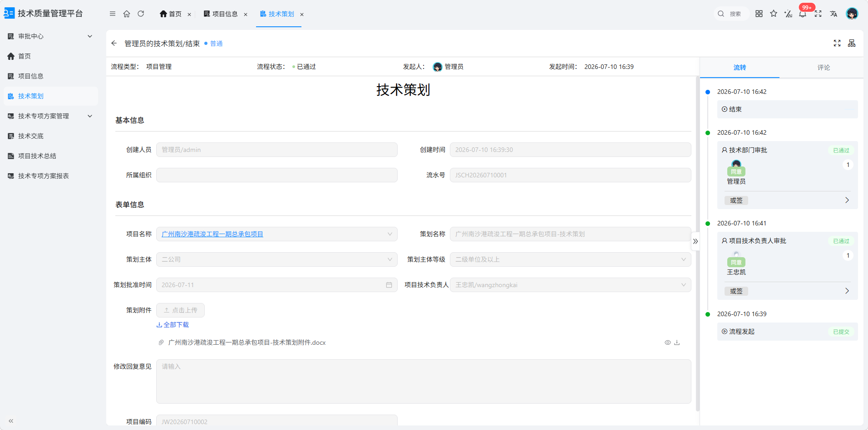
Task: Click the refresh icon in top bar
Action: point(141,14)
